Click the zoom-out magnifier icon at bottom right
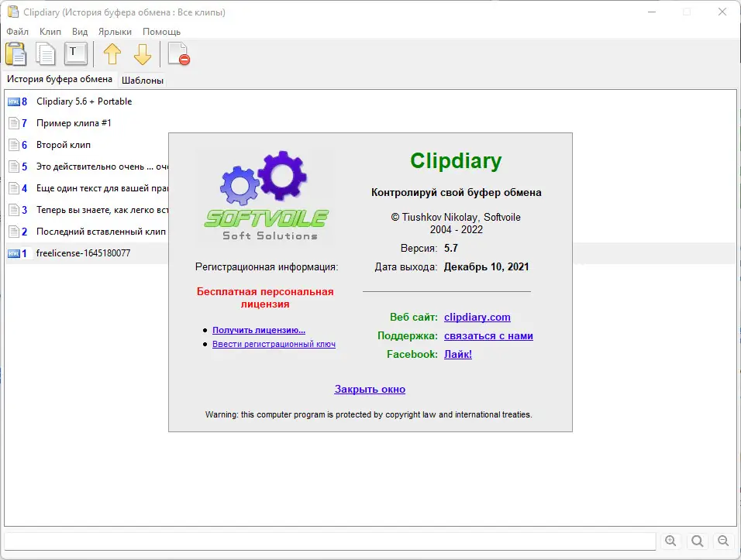This screenshot has width=741, height=560. pos(723,541)
